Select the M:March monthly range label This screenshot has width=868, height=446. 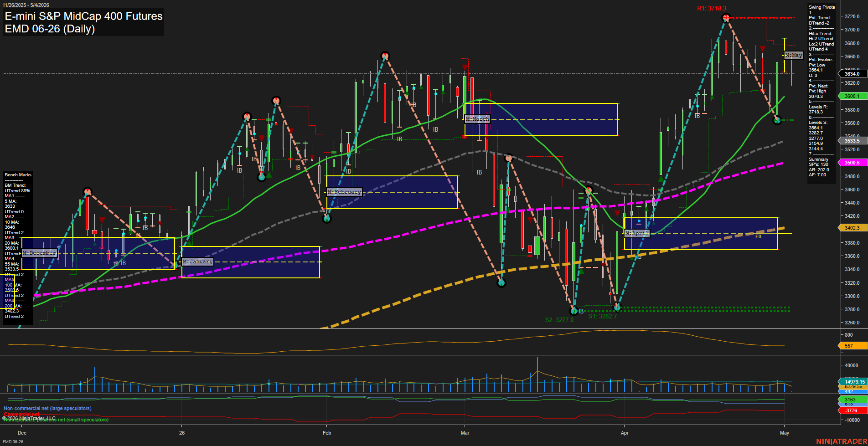coord(477,119)
